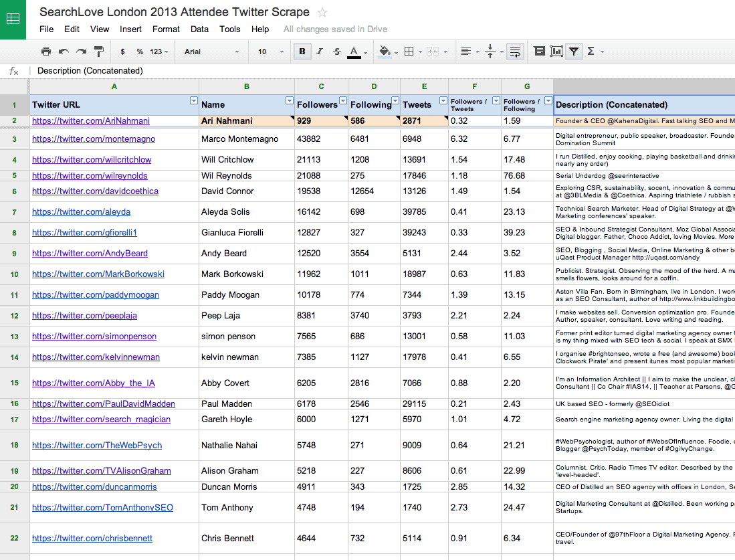735x560 pixels.
Task: Select cell 'Tom Anthony'
Action: (x=247, y=507)
